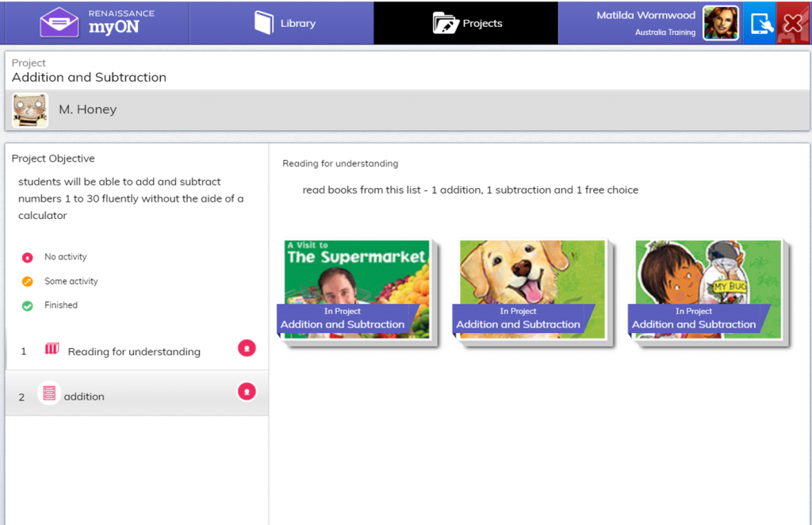Viewport: 812px width, 525px height.
Task: Click Reading for understanding heading in right panel
Action: coord(340,163)
